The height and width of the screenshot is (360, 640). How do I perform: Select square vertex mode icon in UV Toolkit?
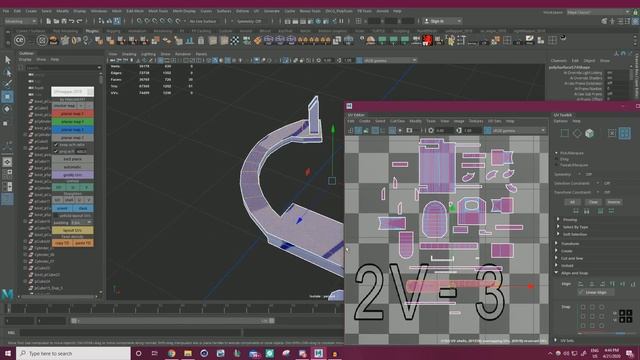(564, 133)
